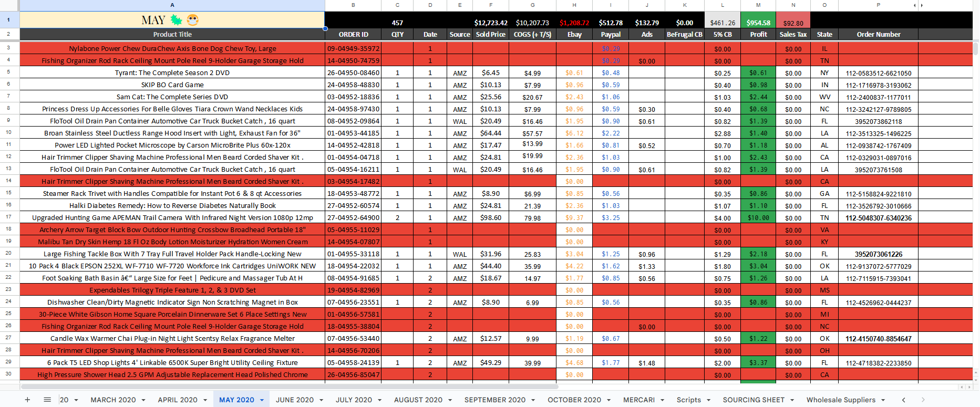Open the OCTOBER 2020 tab dropdown arrow
This screenshot has height=407, width=980.
608,400
